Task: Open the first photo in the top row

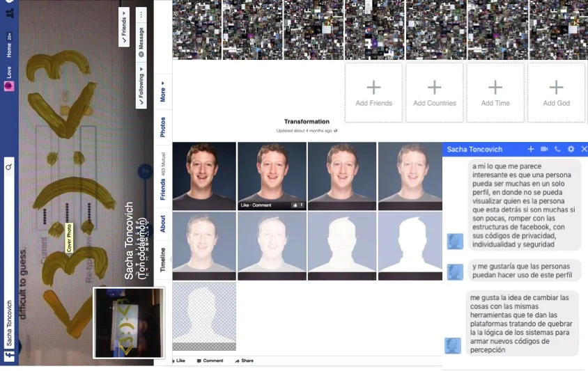Action: 204,176
